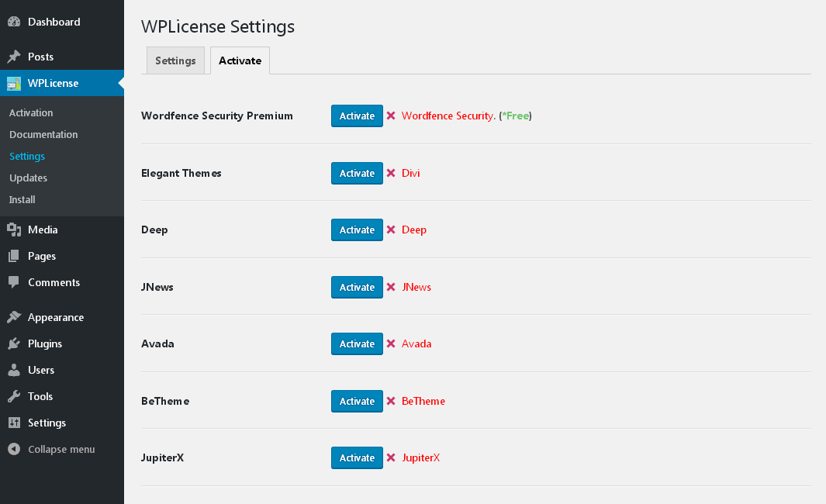Activate the Elegant Themes license
Image resolution: width=826 pixels, height=504 pixels.
click(x=357, y=173)
